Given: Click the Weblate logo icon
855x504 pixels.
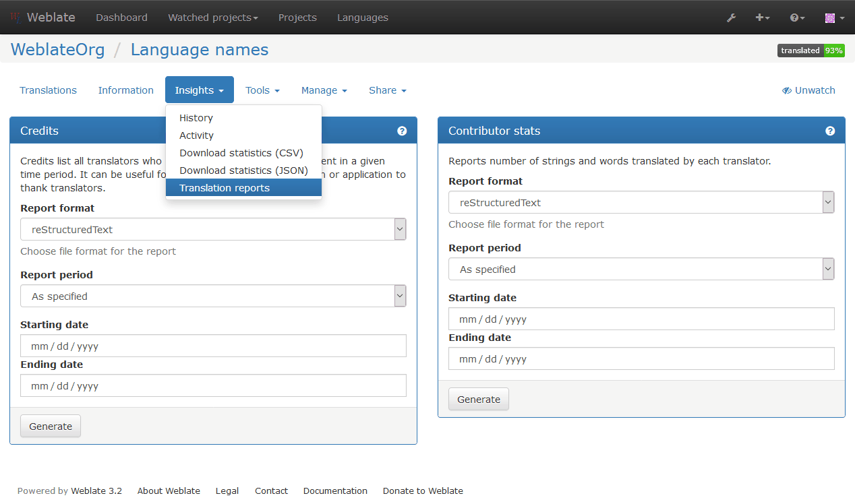Looking at the screenshot, I should pyautogui.click(x=16, y=18).
